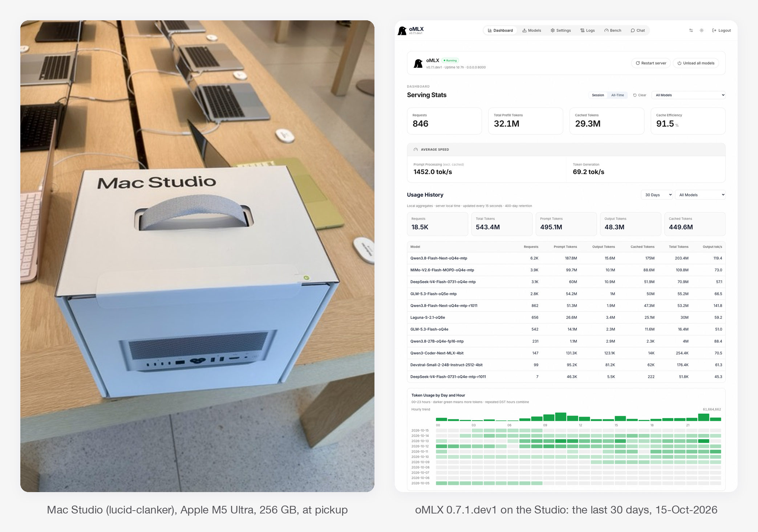Click the 141.8 output tok/s value
This screenshot has width=758, height=532.
pos(718,306)
